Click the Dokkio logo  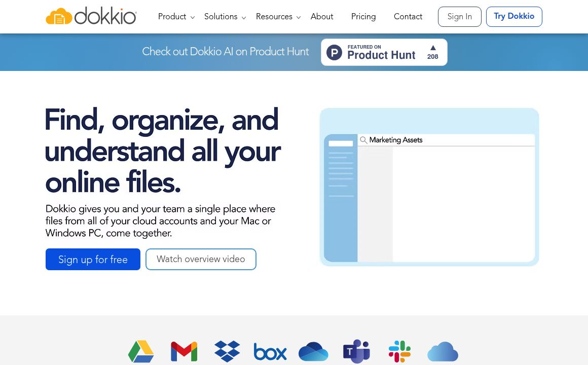91,16
